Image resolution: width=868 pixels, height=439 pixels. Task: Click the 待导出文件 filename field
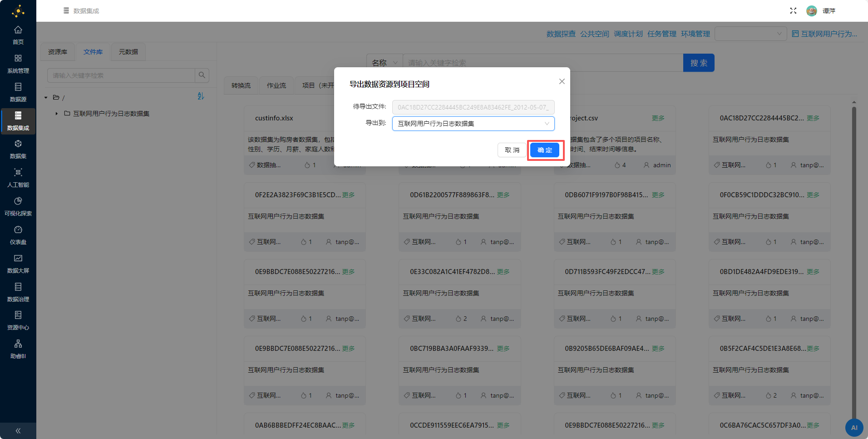[x=473, y=107]
